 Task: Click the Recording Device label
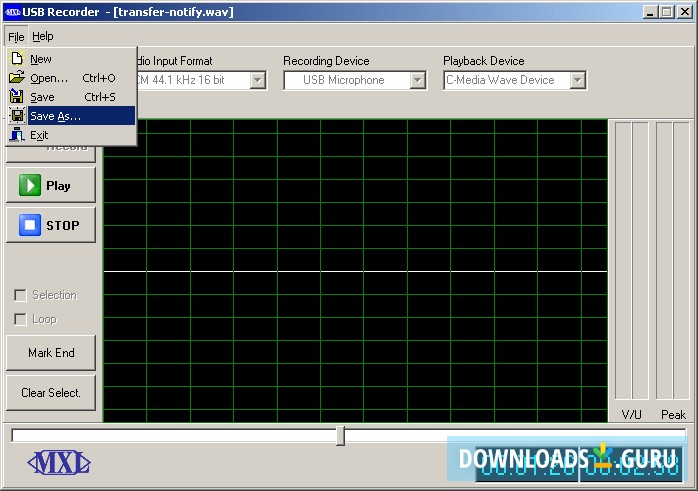pos(326,61)
